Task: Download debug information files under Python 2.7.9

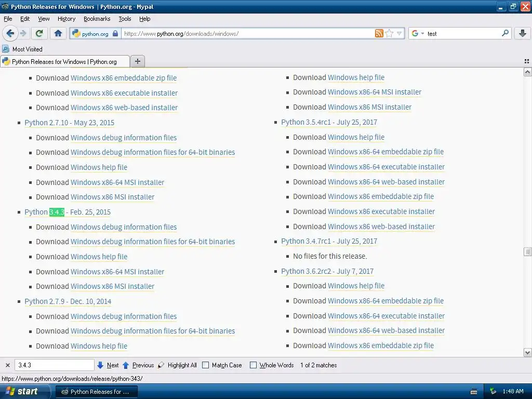Action: 124,316
